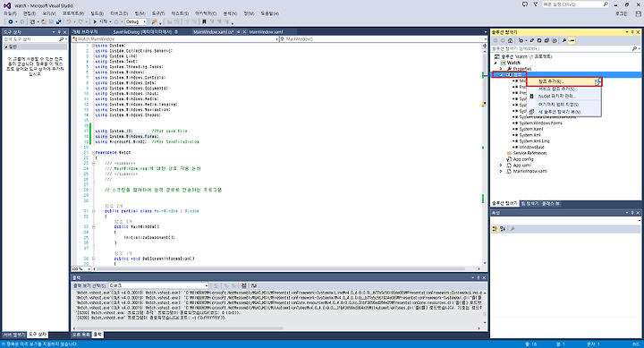Switch to the SaveFileDialog metadata tab
The height and width of the screenshot is (348, 644).
[142, 31]
